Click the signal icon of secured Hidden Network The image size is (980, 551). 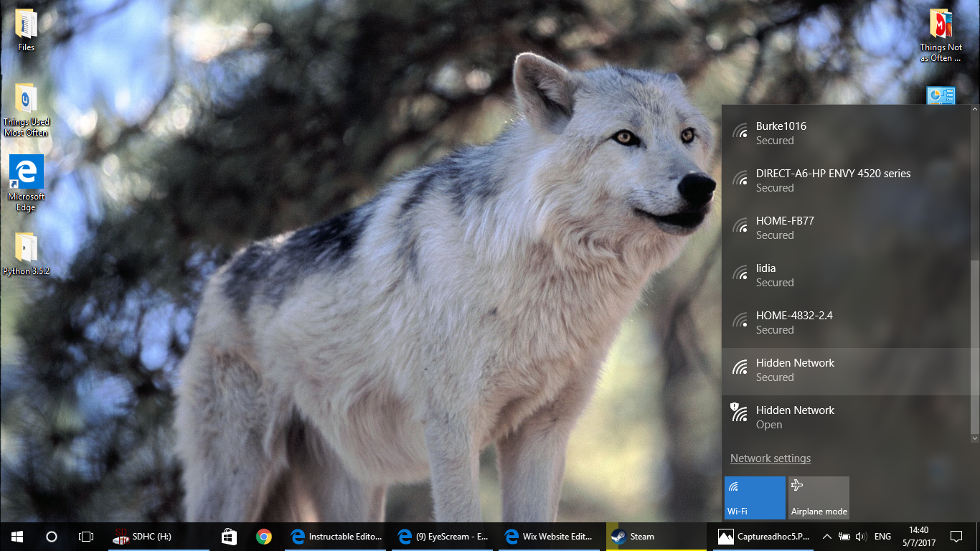[740, 367]
